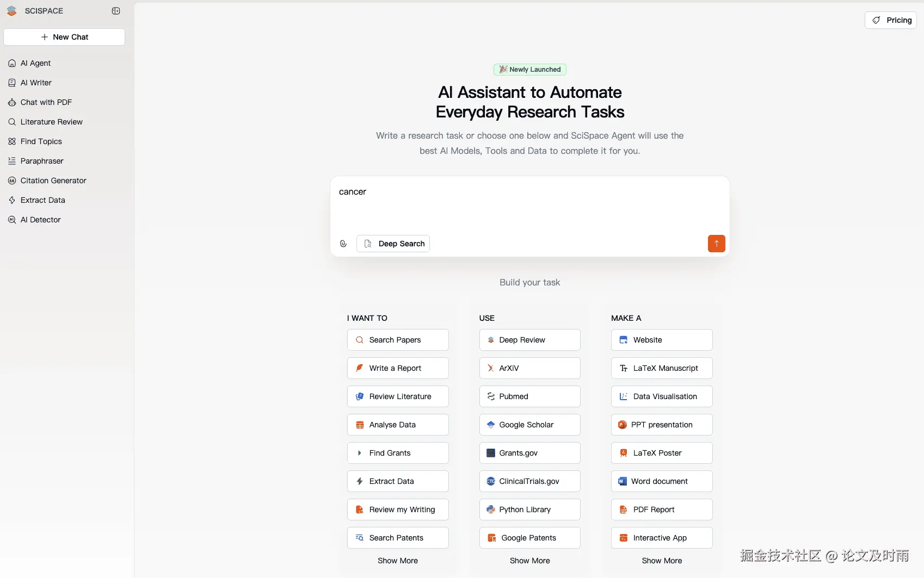This screenshot has height=578, width=924.
Task: Click the attachment paperclip icon
Action: point(343,244)
